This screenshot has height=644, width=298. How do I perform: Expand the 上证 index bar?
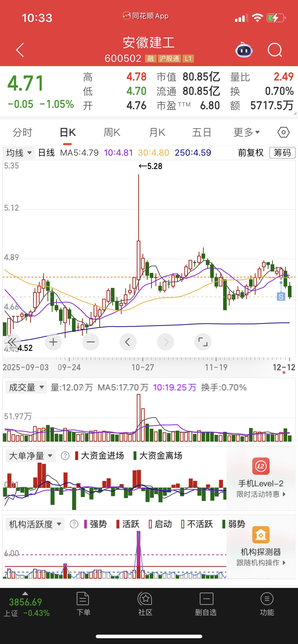point(25,593)
